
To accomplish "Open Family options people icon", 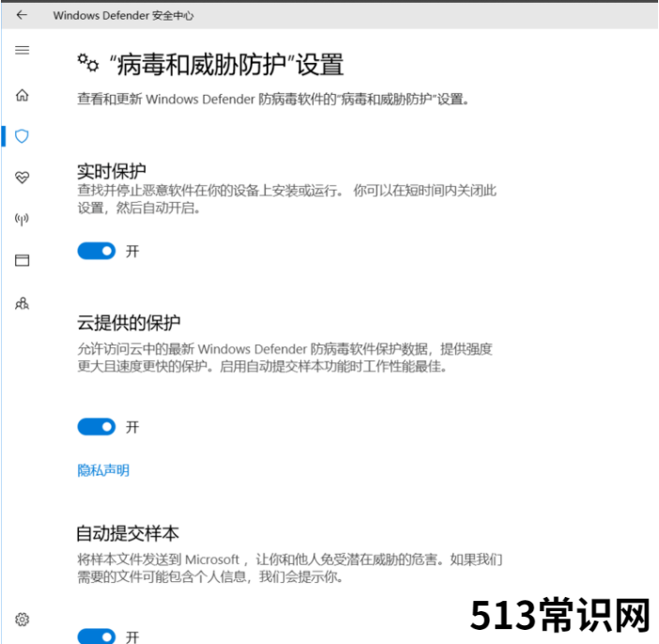I will point(23,303).
